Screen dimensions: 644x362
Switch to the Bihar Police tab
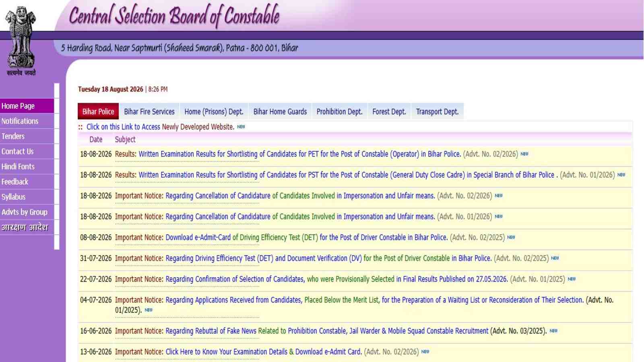(98, 111)
